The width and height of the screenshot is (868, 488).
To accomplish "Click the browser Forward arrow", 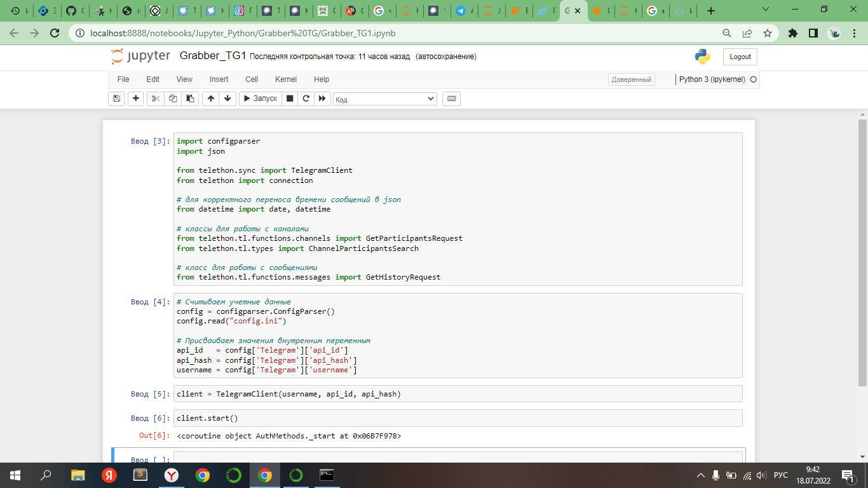I will (34, 33).
